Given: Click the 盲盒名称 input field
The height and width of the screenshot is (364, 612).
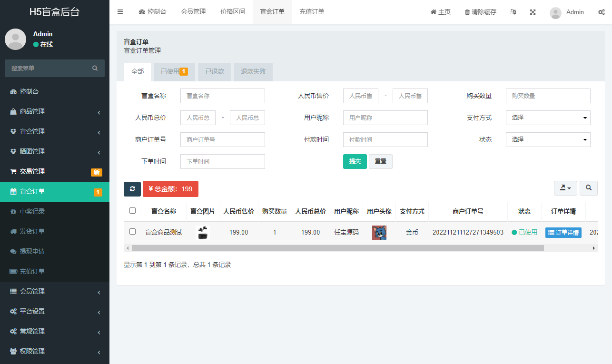Looking at the screenshot, I should click(222, 96).
